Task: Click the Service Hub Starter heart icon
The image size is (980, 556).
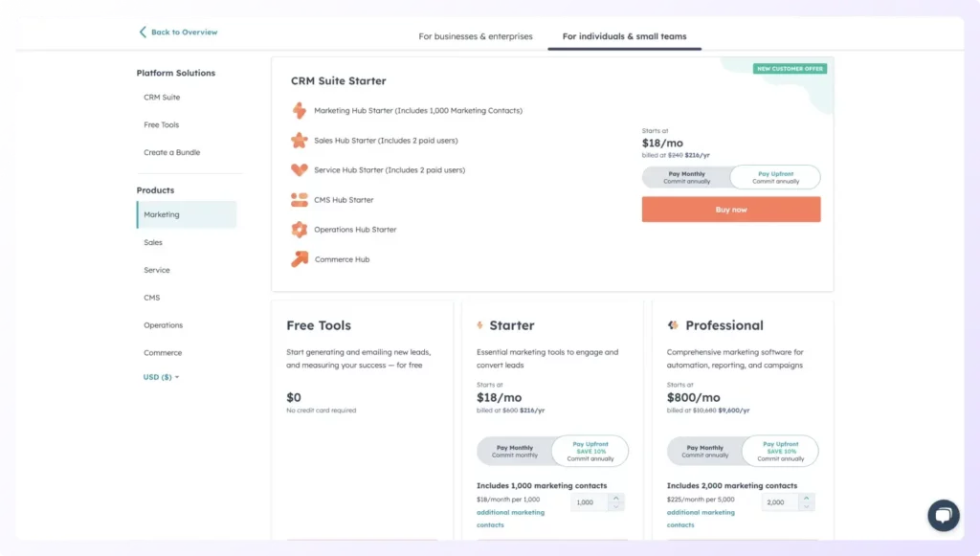Action: [300, 169]
